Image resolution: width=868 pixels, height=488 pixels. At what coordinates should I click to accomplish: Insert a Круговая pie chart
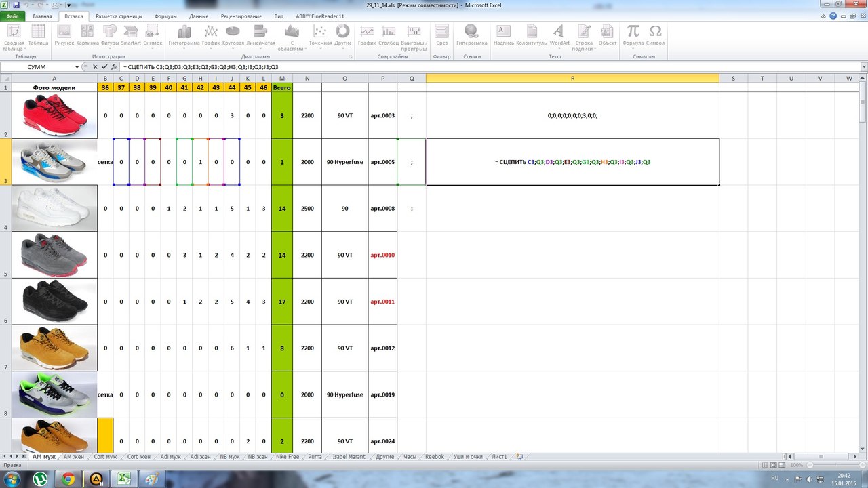coord(233,35)
